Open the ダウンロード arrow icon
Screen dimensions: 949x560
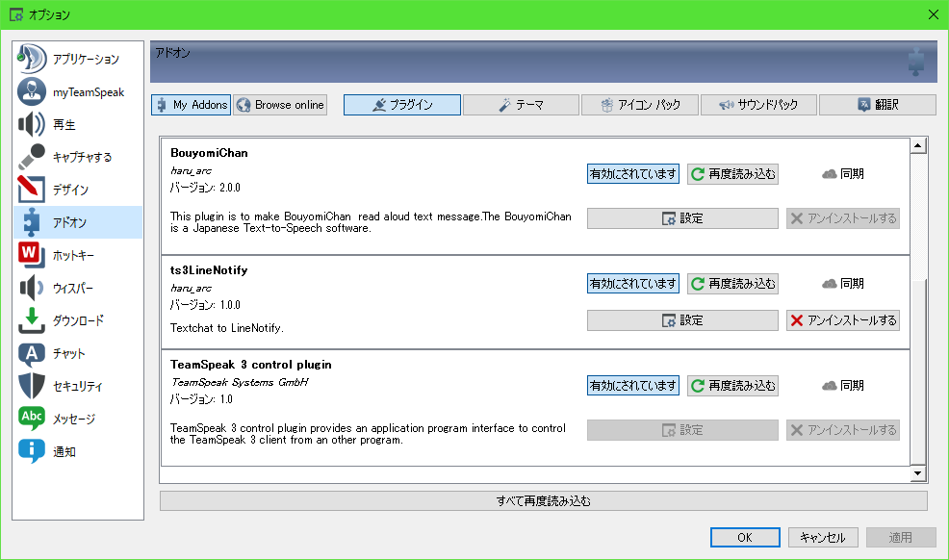31,320
